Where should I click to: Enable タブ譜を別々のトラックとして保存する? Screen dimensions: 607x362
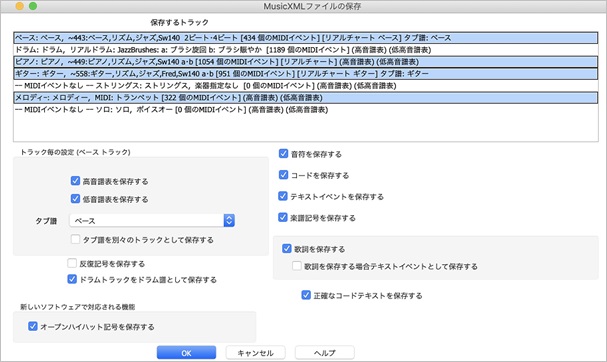point(75,239)
